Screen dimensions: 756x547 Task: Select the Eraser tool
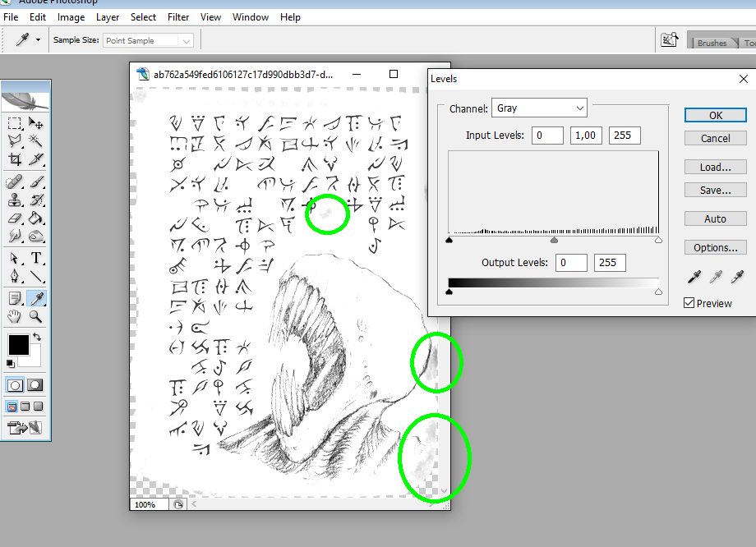click(x=15, y=218)
